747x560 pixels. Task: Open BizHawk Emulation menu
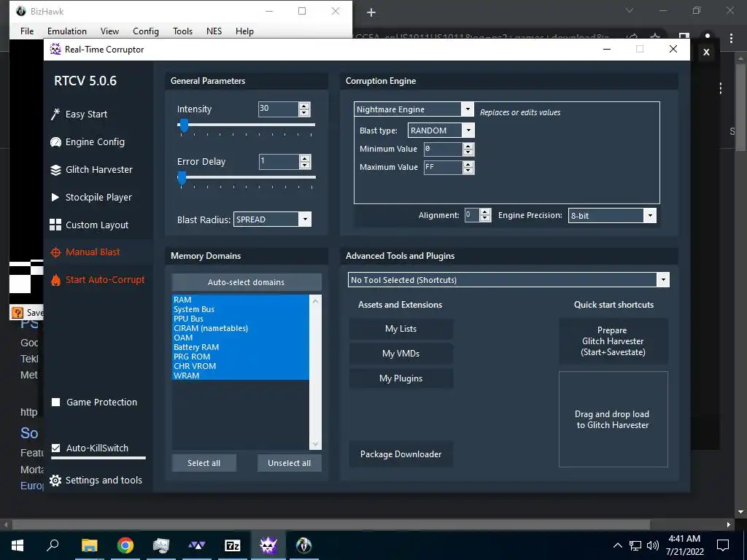[66, 31]
